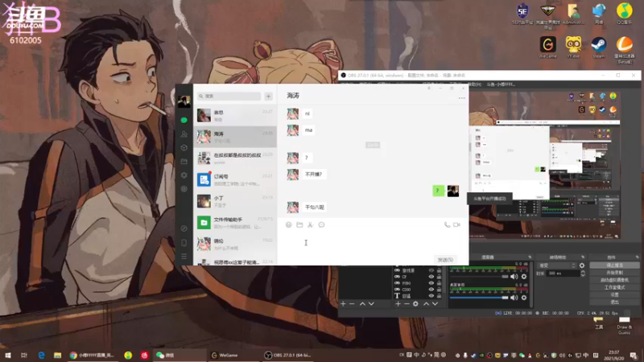644x362 pixels.
Task: Add a source with the sources plus button
Action: [398, 304]
